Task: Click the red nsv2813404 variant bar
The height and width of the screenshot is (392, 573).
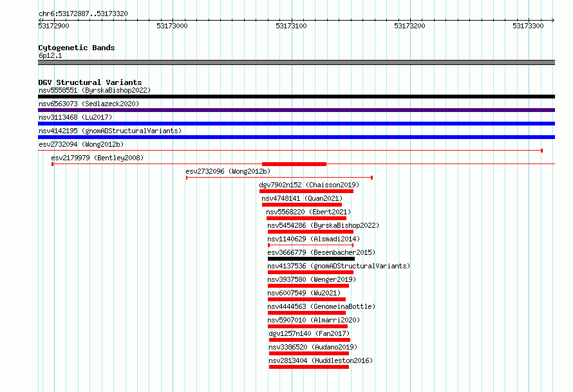Action: coord(309,367)
